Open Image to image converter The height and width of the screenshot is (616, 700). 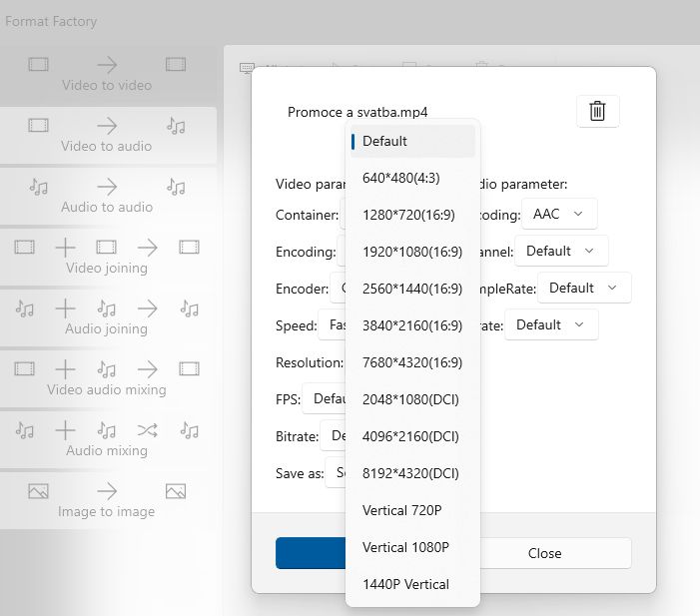(x=107, y=501)
